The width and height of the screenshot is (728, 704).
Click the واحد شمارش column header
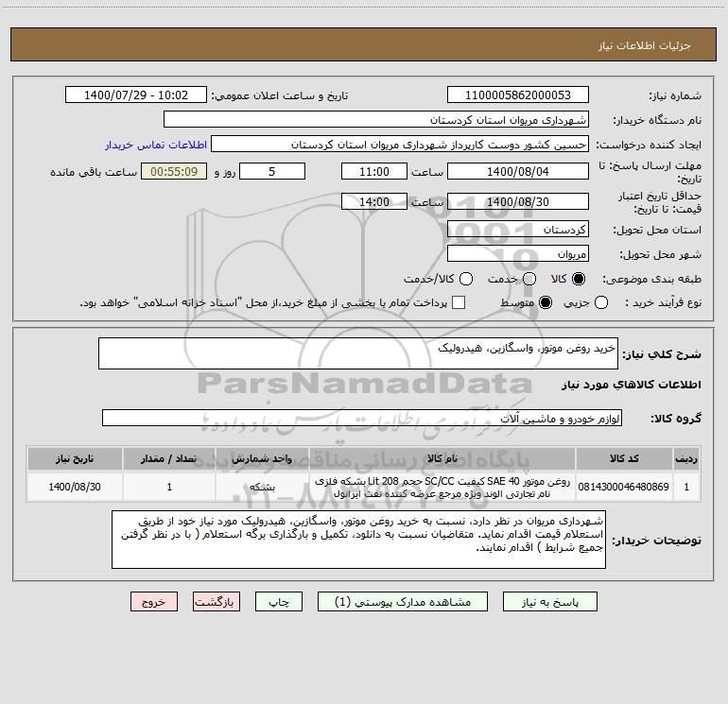click(x=262, y=459)
